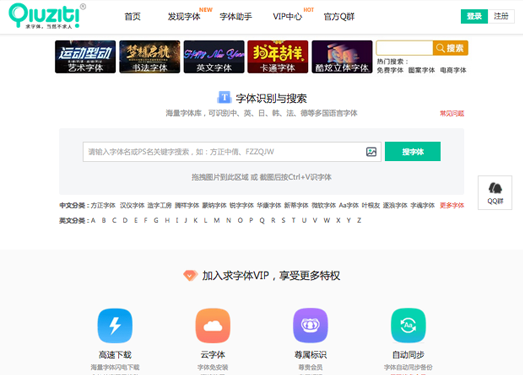The width and height of the screenshot is (523, 375).
Task: Open VIP中心 menu item
Action: [287, 16]
